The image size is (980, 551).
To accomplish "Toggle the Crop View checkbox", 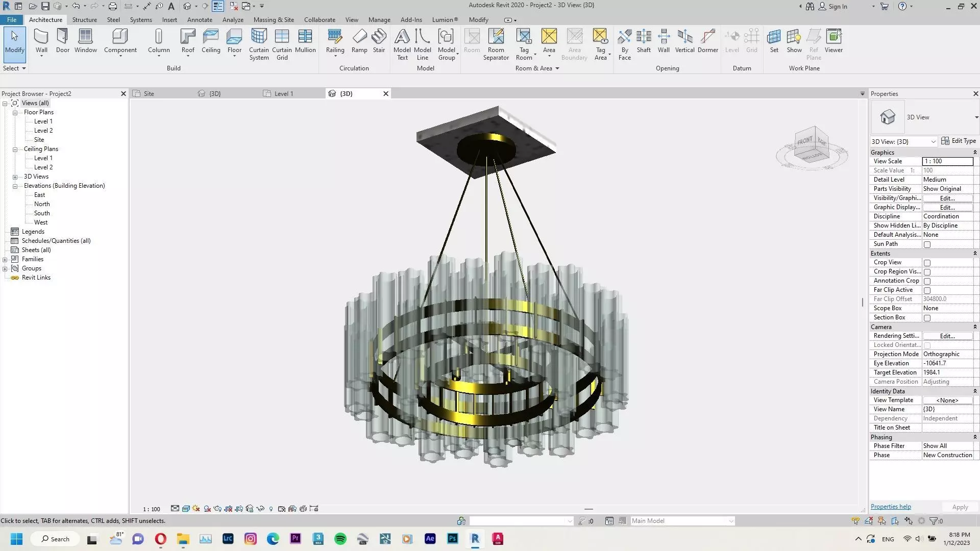I will 927,263.
